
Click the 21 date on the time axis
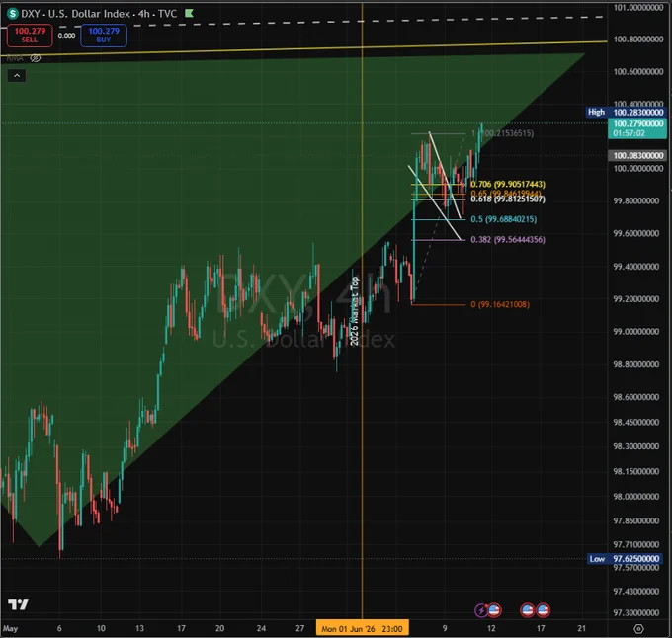[x=581, y=628]
